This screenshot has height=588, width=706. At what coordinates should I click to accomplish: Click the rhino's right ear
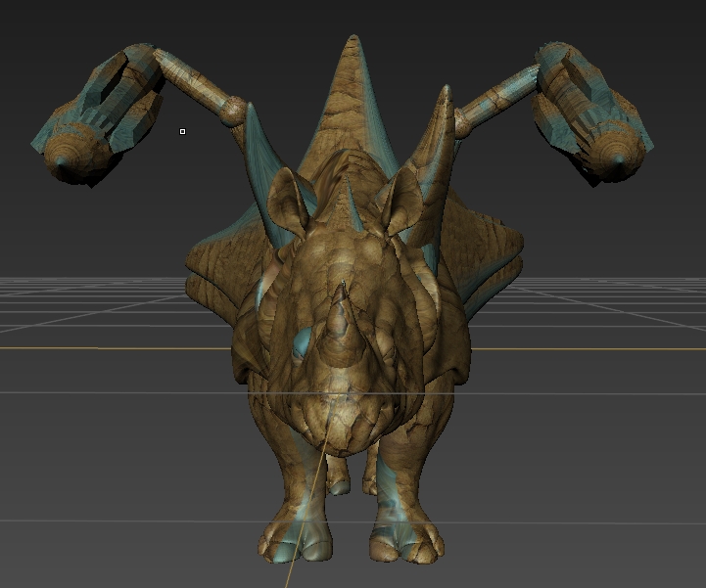click(402, 202)
